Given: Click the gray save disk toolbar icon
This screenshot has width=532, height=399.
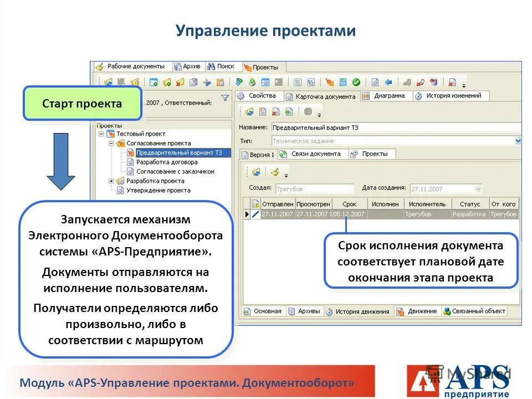Looking at the screenshot, I should pos(121,82).
